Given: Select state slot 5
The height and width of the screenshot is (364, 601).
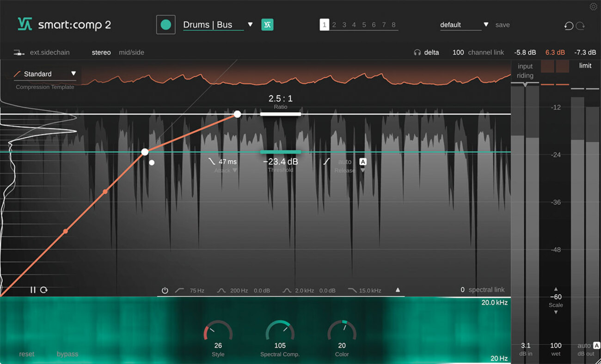Looking at the screenshot, I should (364, 25).
